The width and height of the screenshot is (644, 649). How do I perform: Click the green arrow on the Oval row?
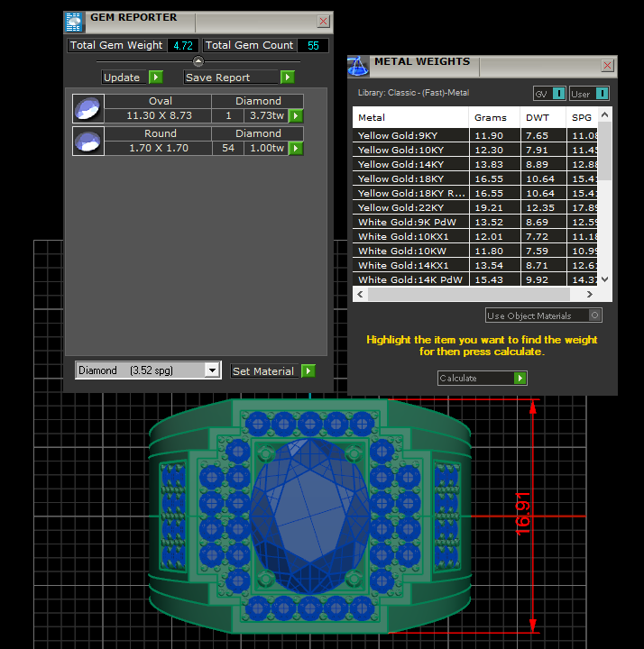coord(296,115)
